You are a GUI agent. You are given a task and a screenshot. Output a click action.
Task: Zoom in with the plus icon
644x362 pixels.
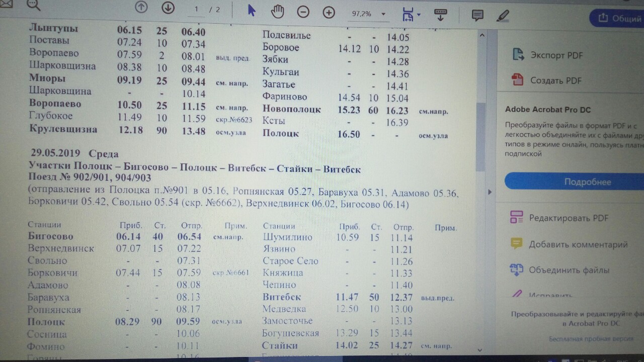pos(329,13)
